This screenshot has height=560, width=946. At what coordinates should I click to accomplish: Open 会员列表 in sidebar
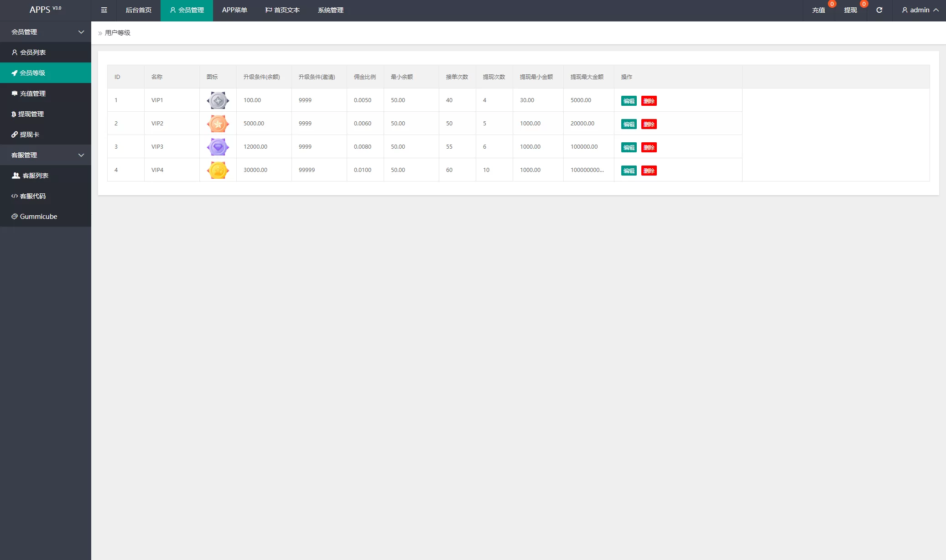click(32, 52)
